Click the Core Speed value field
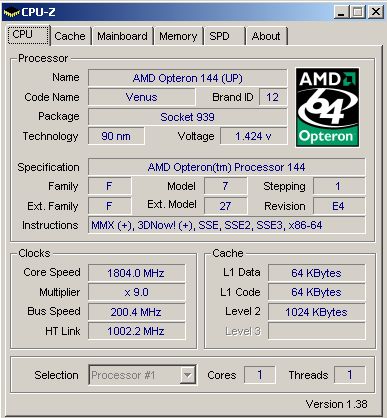 136,273
